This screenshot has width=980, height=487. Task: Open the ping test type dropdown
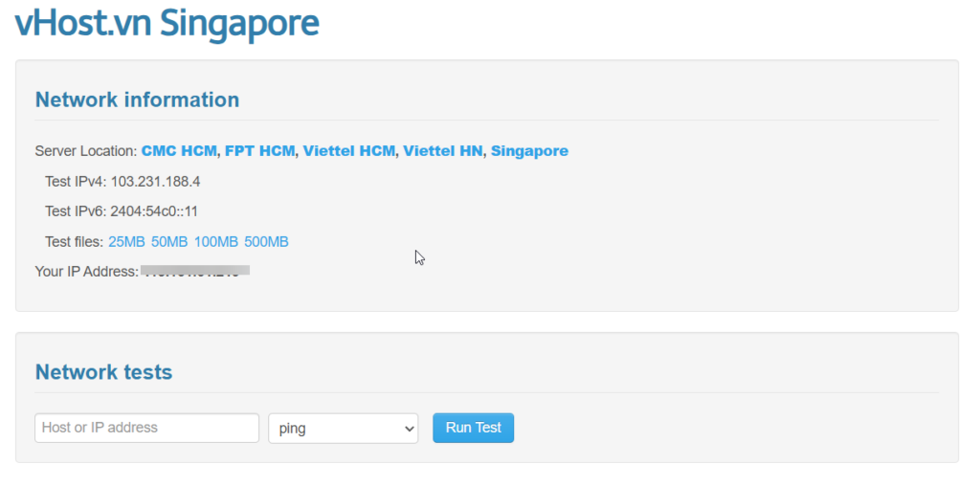pyautogui.click(x=343, y=429)
